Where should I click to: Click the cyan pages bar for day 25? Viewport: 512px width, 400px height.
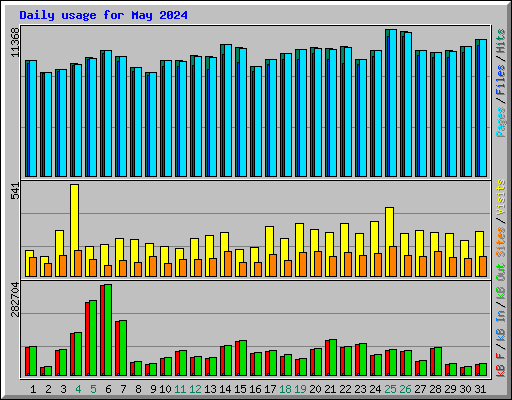point(393,103)
